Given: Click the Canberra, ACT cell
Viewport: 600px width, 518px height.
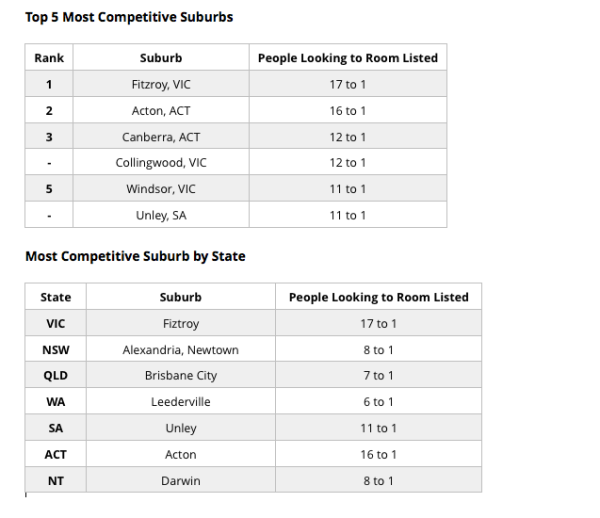Looking at the screenshot, I should point(161,137).
